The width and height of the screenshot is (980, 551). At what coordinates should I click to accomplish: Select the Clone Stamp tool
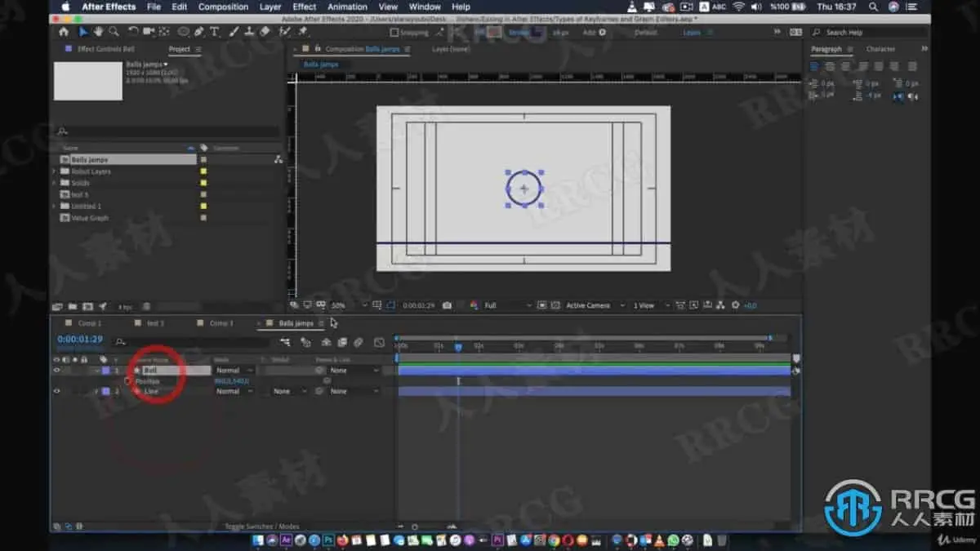pos(249,32)
